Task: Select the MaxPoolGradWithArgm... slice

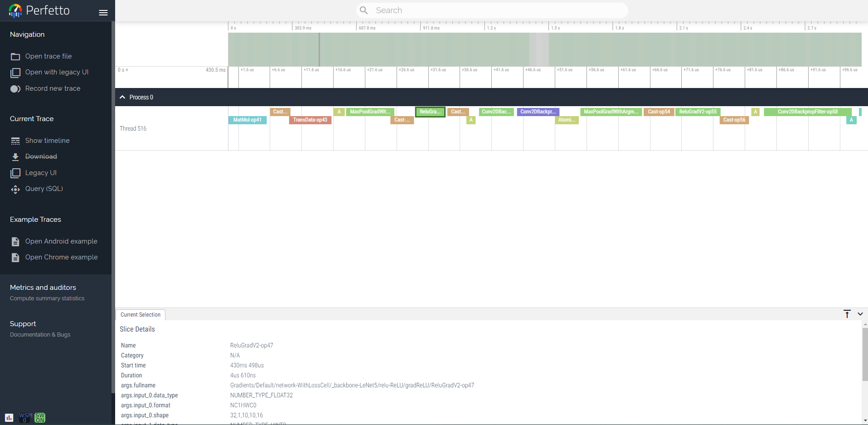Action: pyautogui.click(x=611, y=112)
